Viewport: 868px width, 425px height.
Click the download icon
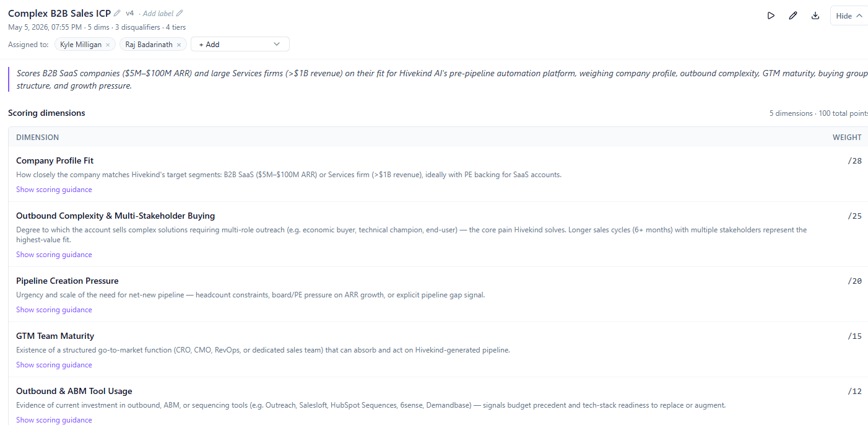pos(815,15)
